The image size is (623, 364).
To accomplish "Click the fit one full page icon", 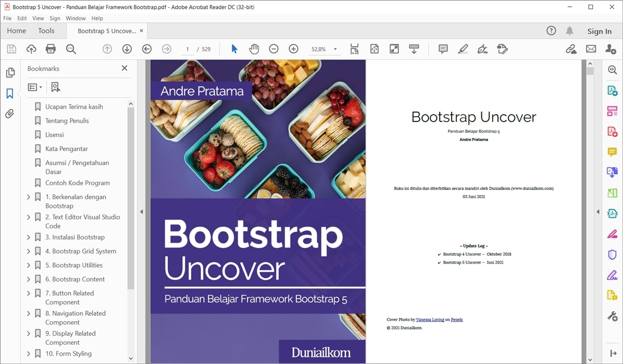I will tap(374, 49).
